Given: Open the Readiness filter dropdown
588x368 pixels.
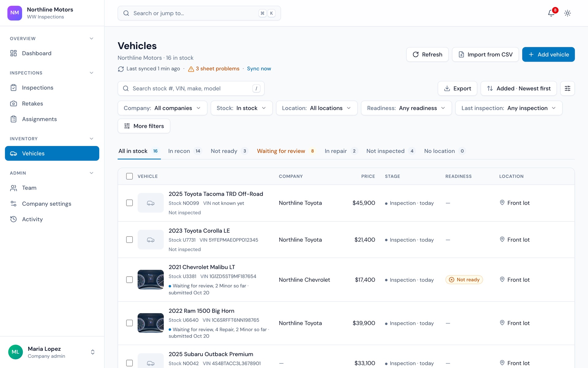Looking at the screenshot, I should (x=406, y=108).
